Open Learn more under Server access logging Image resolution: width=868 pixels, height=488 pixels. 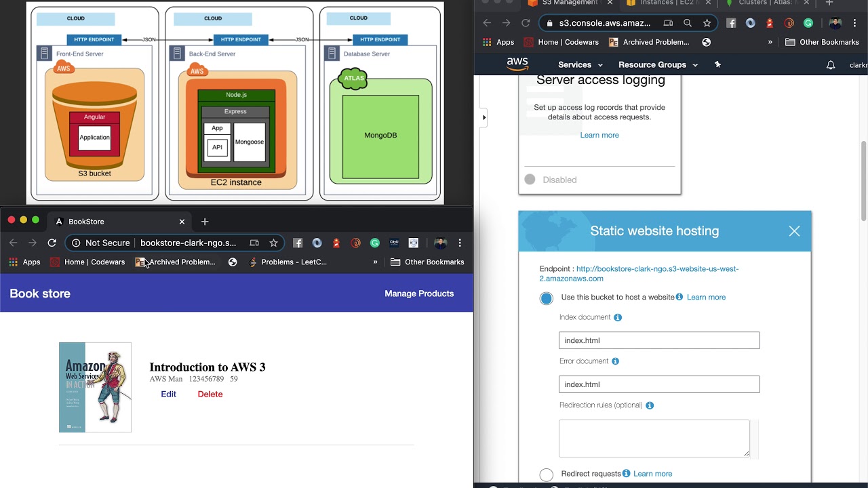point(599,135)
